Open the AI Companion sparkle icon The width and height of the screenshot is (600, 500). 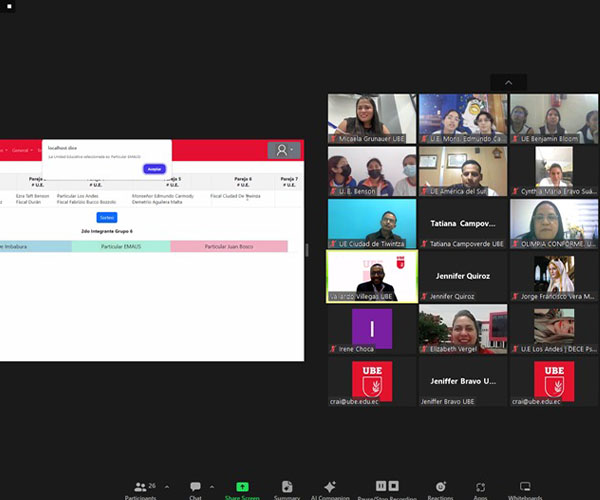point(330,487)
